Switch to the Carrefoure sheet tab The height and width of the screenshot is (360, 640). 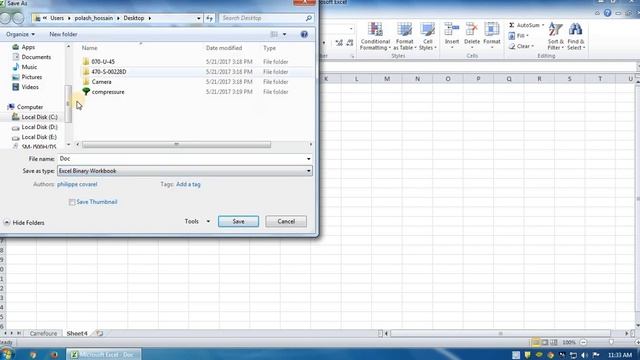(43, 333)
